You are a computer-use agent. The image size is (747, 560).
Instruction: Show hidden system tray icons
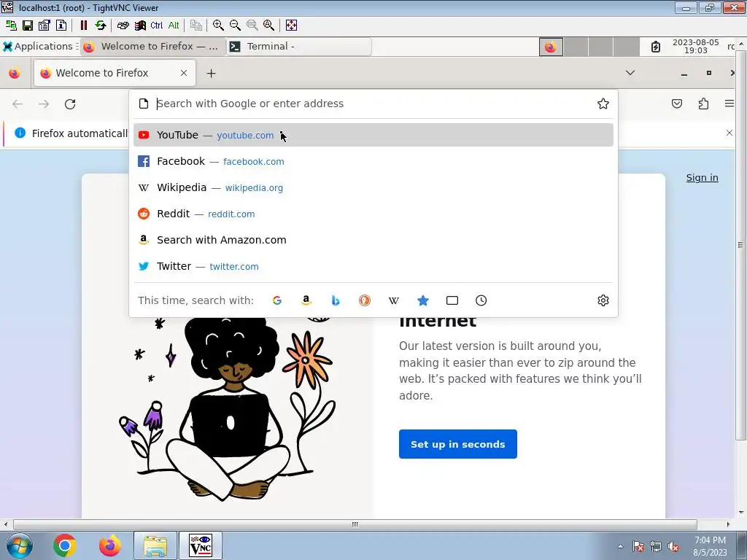[x=620, y=546]
